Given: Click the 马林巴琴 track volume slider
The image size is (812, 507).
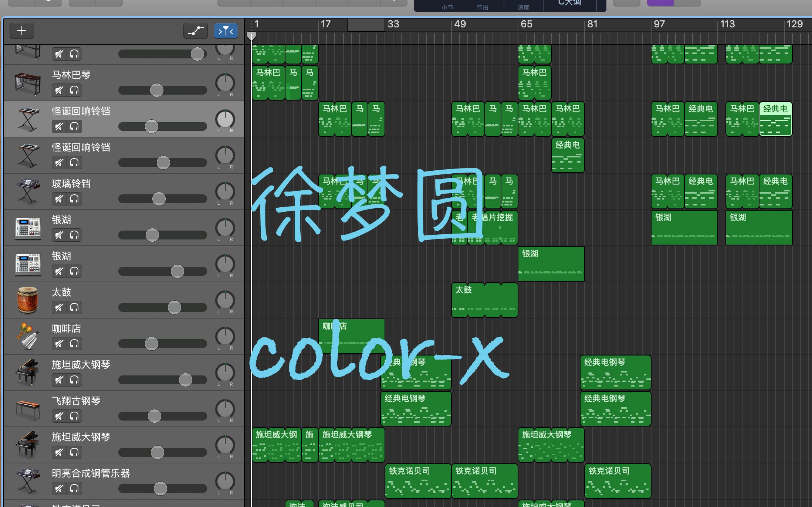Looking at the screenshot, I should (x=156, y=90).
